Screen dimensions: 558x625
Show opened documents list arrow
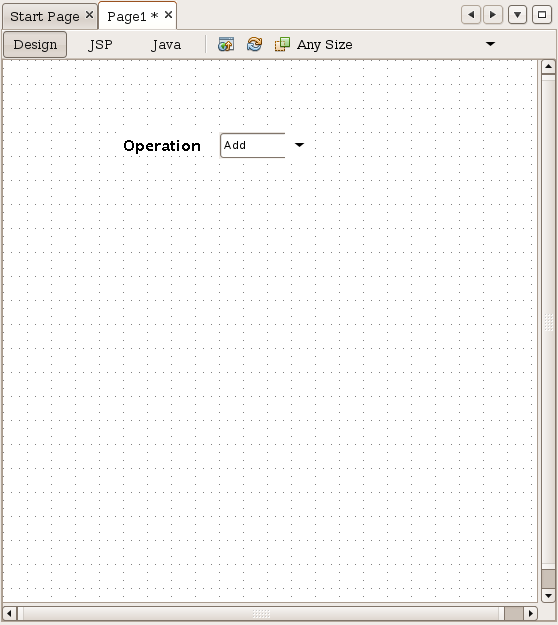point(517,15)
